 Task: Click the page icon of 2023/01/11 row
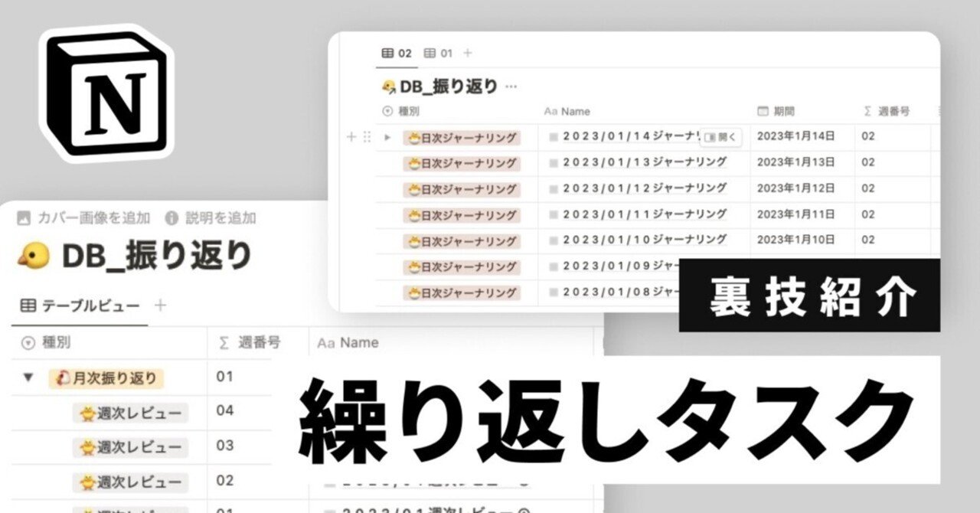coord(554,214)
